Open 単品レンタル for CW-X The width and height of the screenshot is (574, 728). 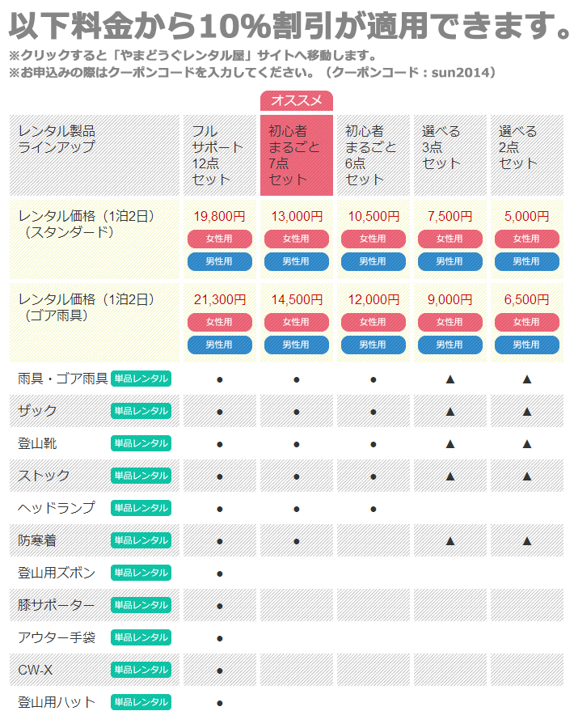point(141,670)
